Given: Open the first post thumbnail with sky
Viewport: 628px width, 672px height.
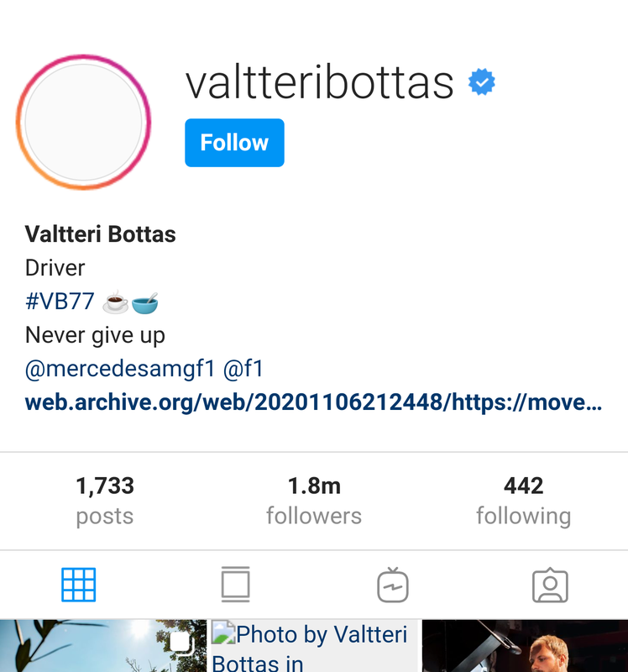Looking at the screenshot, I should point(102,646).
